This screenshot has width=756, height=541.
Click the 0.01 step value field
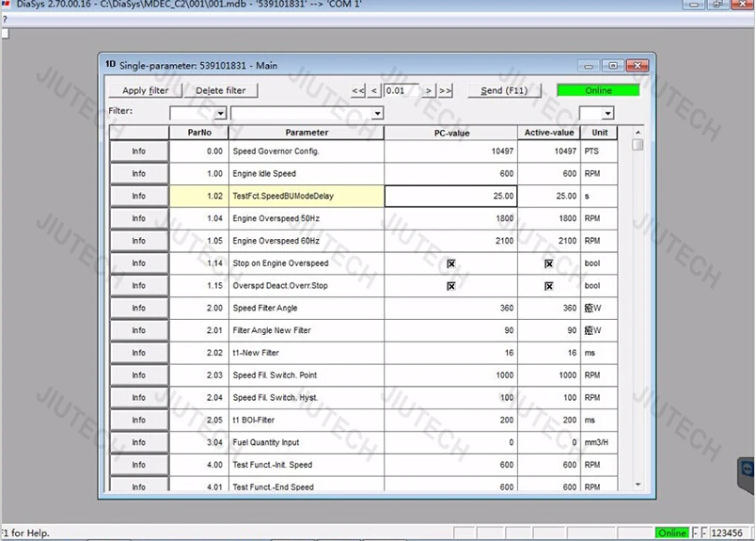(x=402, y=90)
